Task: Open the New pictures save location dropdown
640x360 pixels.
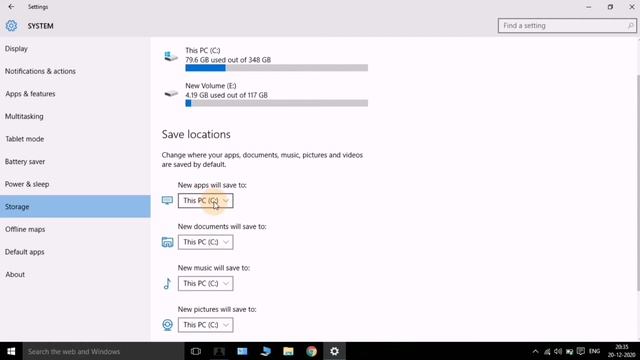Action: (x=205, y=325)
